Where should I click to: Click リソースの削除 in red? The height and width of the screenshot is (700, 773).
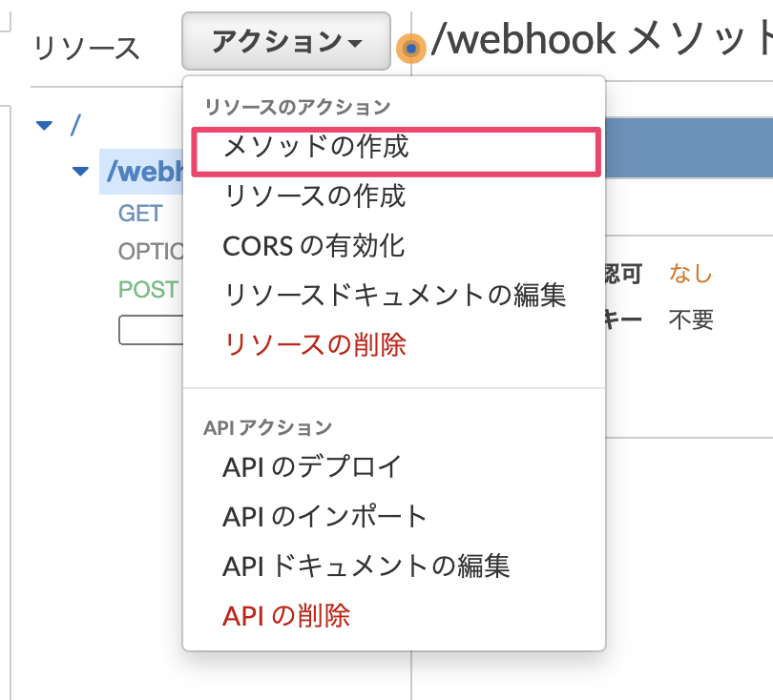[315, 344]
